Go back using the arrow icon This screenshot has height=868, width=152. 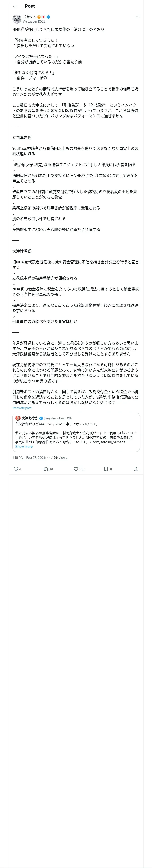click(14, 6)
